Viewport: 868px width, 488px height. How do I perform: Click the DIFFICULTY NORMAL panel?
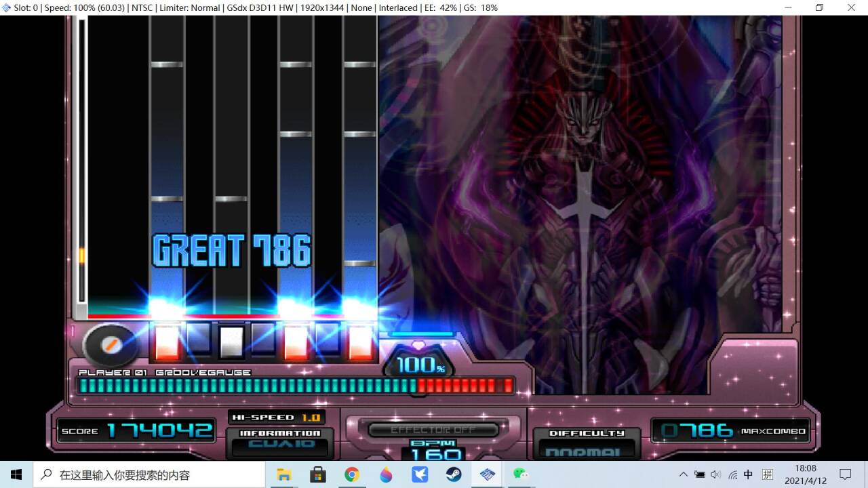point(587,444)
